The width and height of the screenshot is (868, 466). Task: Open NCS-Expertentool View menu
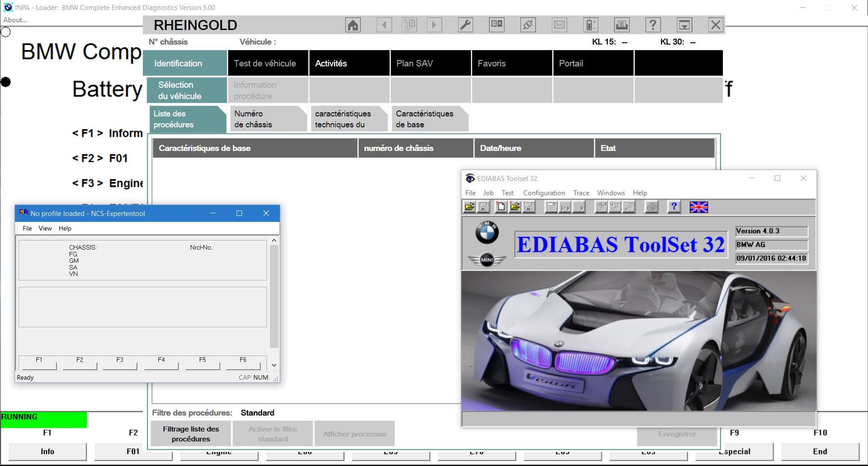(45, 228)
